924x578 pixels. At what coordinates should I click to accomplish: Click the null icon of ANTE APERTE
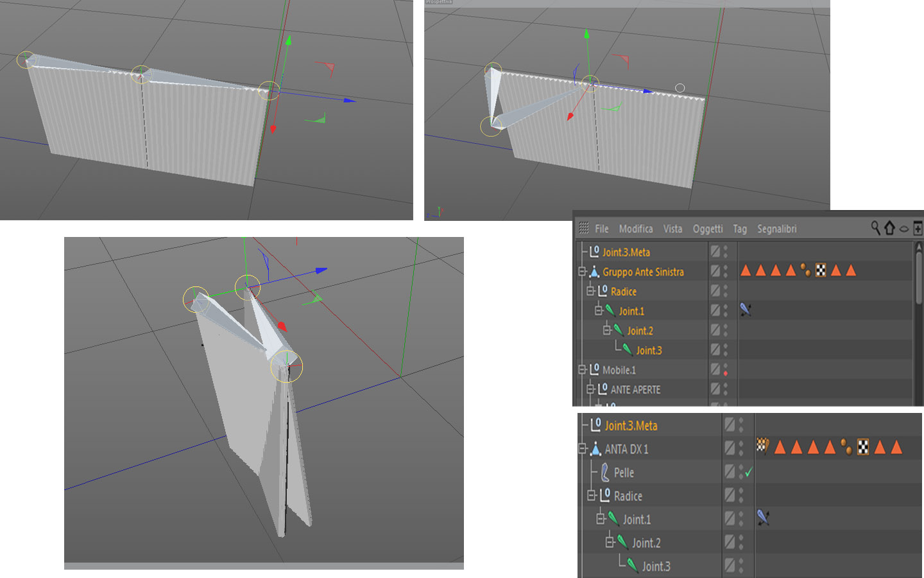pyautogui.click(x=603, y=389)
